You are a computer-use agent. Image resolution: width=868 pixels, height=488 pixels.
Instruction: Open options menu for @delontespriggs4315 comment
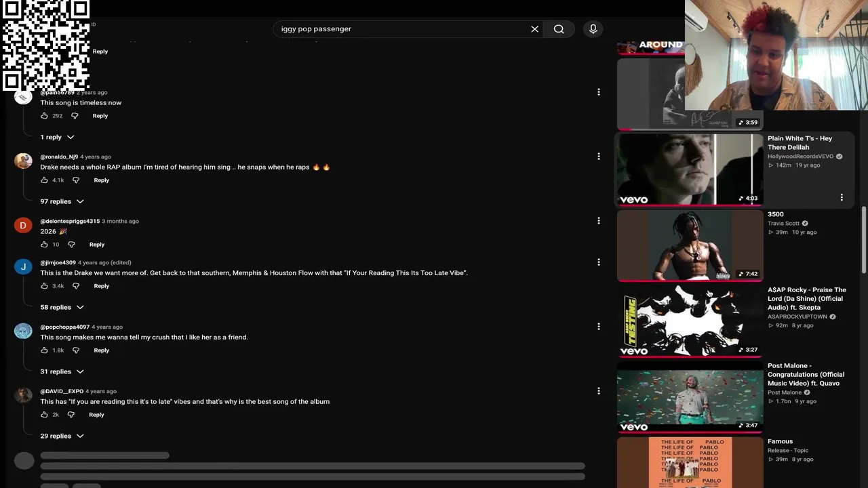pyautogui.click(x=598, y=221)
